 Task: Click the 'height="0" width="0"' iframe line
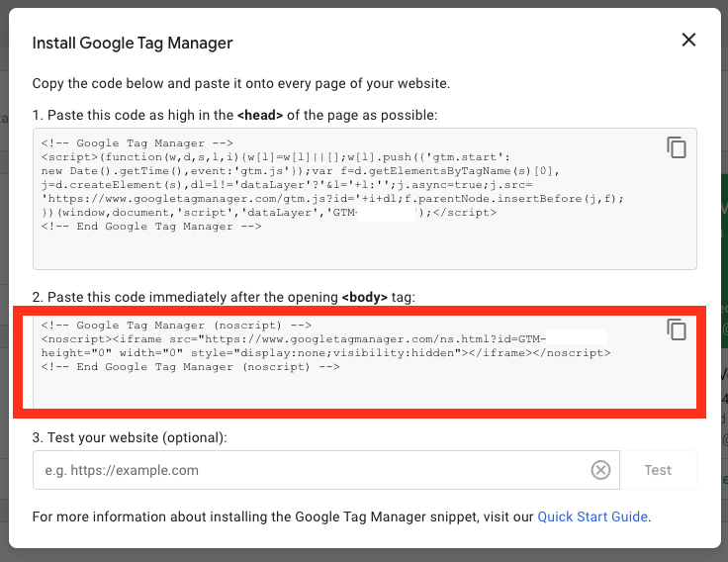point(326,353)
